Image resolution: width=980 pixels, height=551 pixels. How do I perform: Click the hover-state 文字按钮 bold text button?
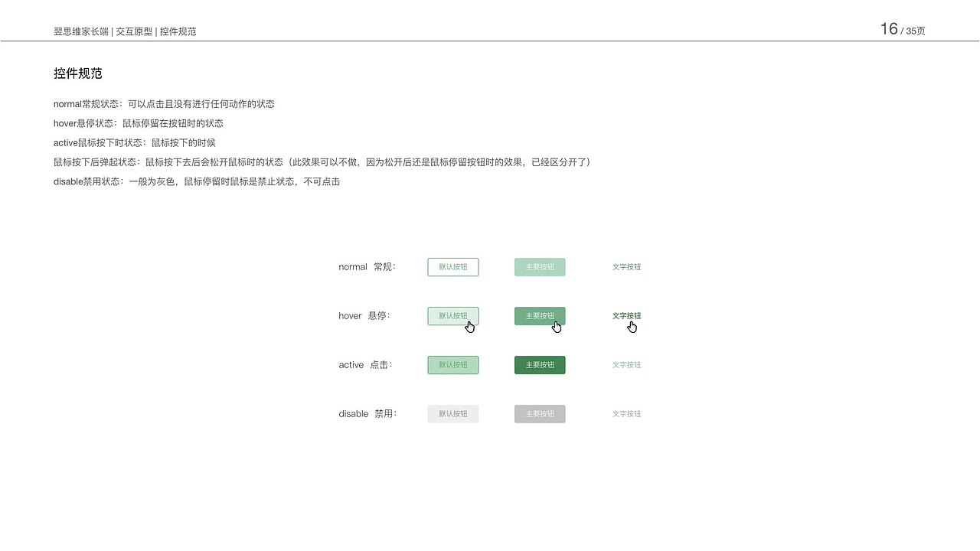tap(627, 315)
